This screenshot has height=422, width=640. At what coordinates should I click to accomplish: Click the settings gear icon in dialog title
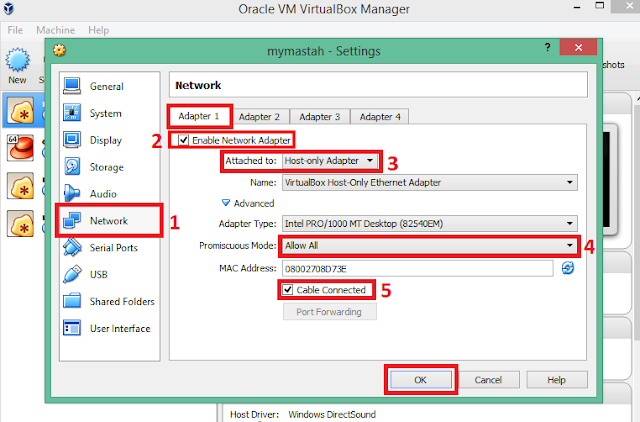click(x=60, y=51)
